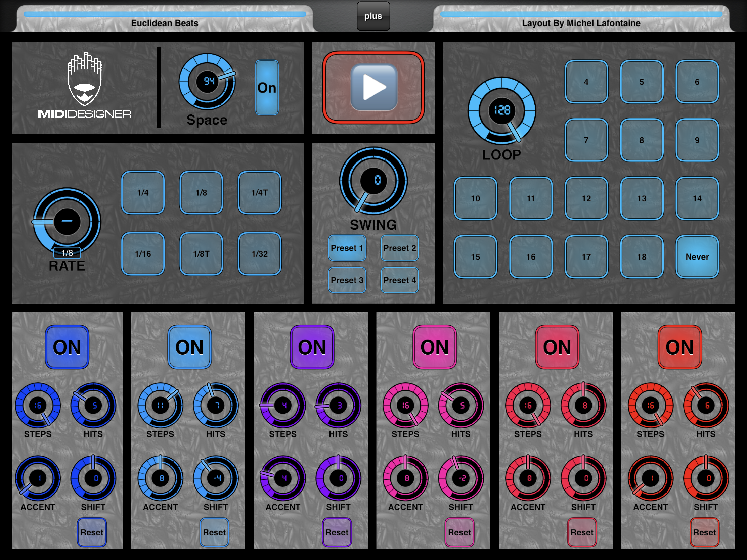Viewport: 747px width, 560px height.
Task: Toggle the purple channel ON button
Action: (x=312, y=347)
